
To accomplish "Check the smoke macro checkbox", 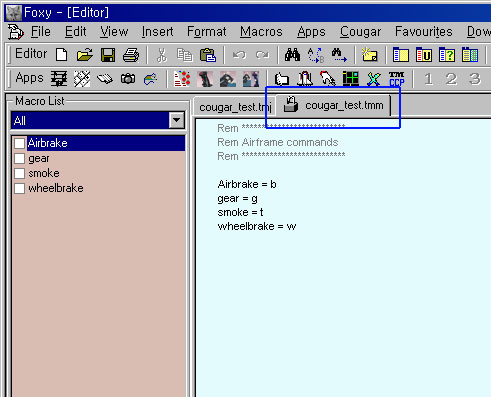I will [19, 173].
